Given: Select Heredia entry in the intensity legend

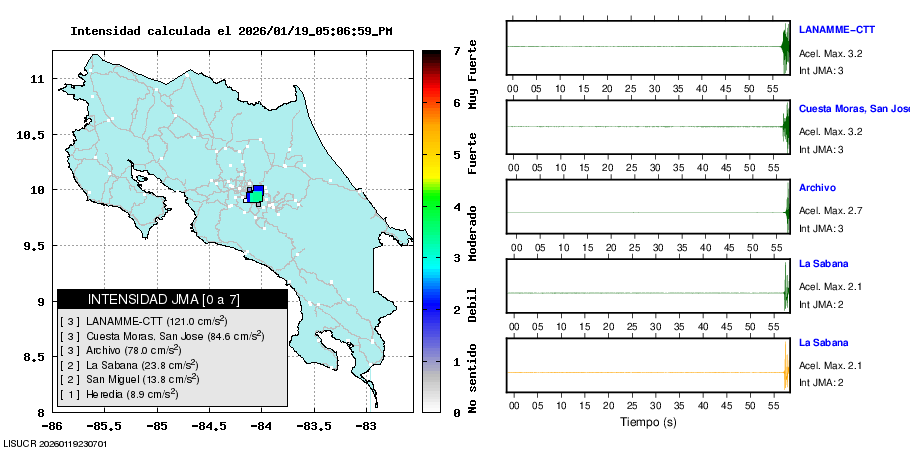Looking at the screenshot, I should (x=119, y=394).
